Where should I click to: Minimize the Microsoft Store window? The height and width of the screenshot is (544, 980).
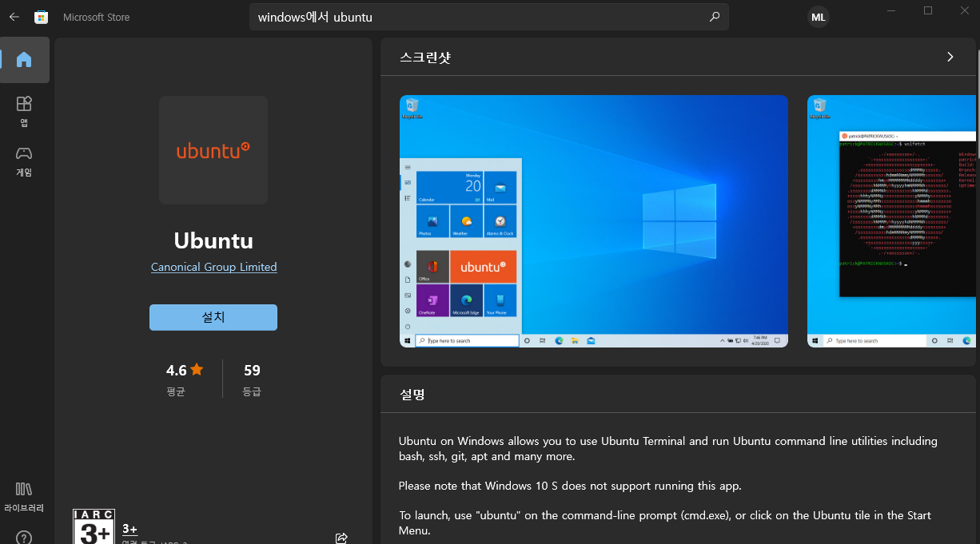pos(890,10)
